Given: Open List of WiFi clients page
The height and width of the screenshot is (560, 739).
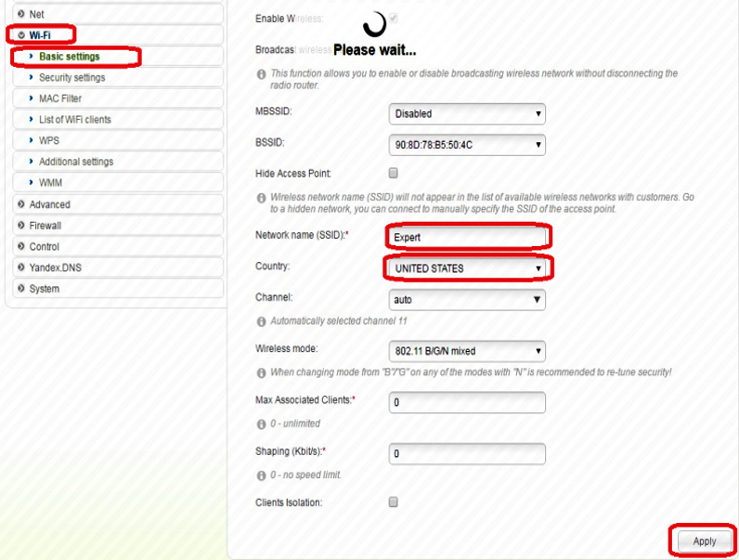Looking at the screenshot, I should click(75, 120).
